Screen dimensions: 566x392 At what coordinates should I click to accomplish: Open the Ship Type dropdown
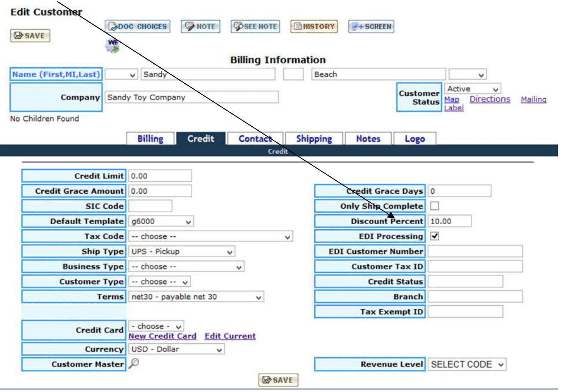pos(181,251)
